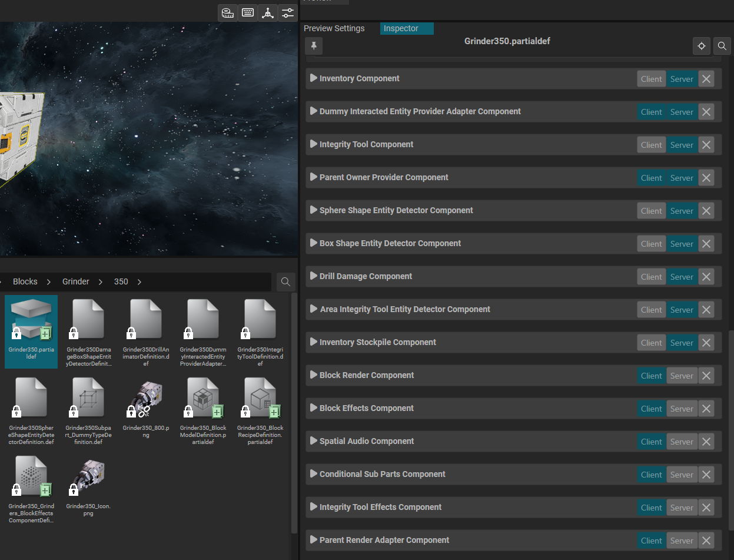Toggle Client for Inventory Component
The height and width of the screenshot is (560, 734).
pos(651,79)
